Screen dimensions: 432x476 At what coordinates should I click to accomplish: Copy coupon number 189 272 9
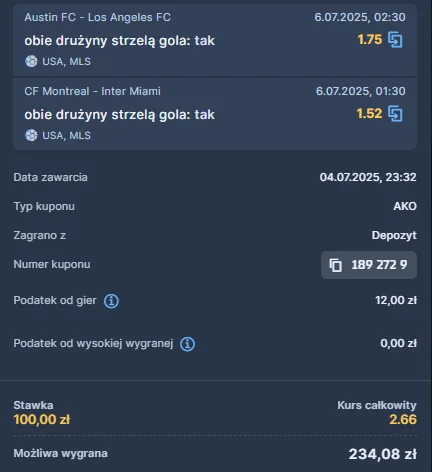point(369,265)
